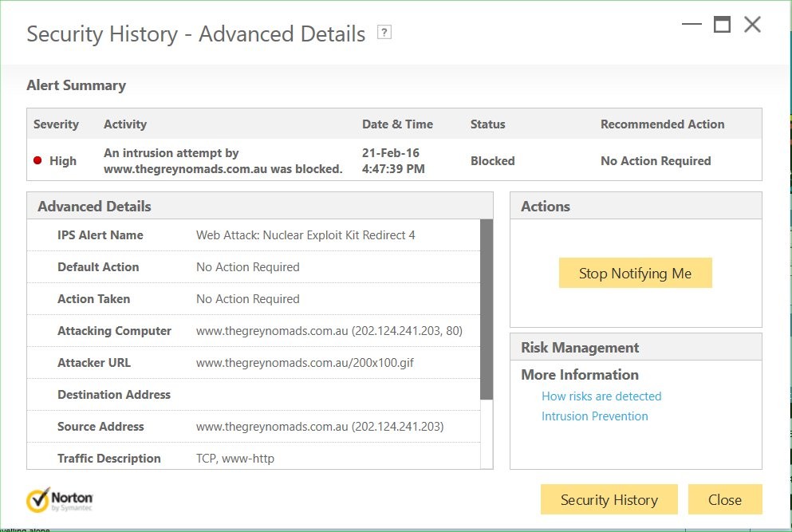This screenshot has width=792, height=532.
Task: Maximize the Advanced Details window
Action: [722, 25]
